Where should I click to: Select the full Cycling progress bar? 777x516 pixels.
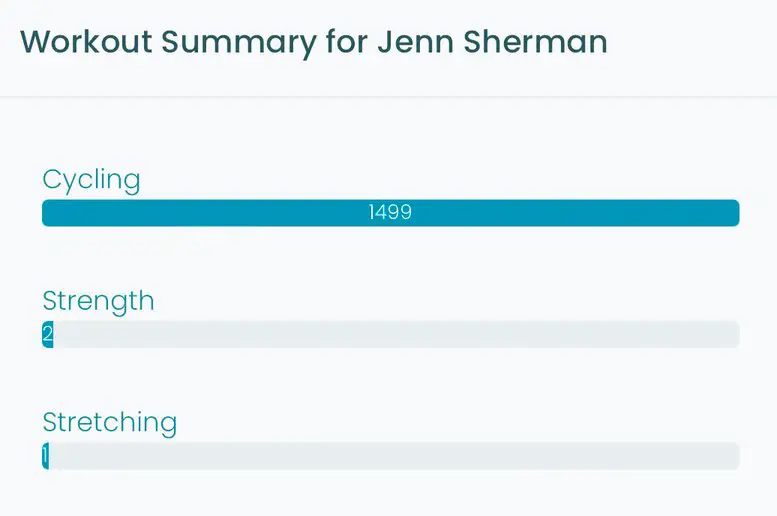coord(390,213)
